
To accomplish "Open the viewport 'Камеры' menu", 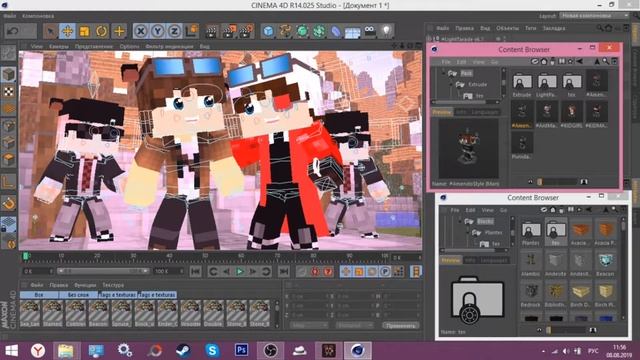I will point(59,47).
